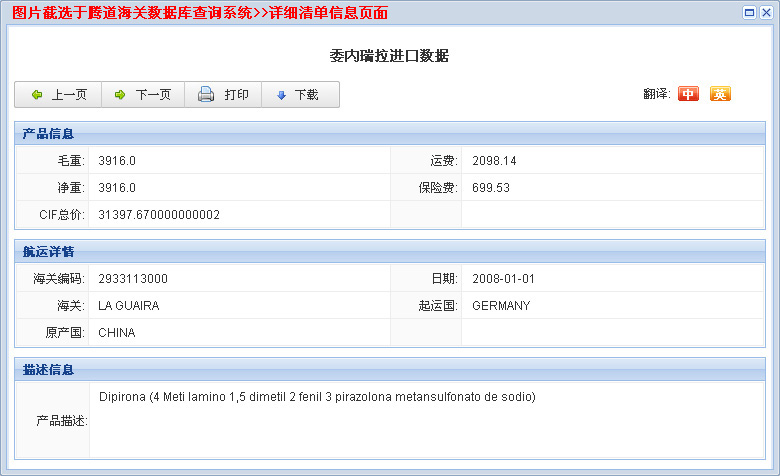Collapse the 描述信息 panel header

pos(48,369)
